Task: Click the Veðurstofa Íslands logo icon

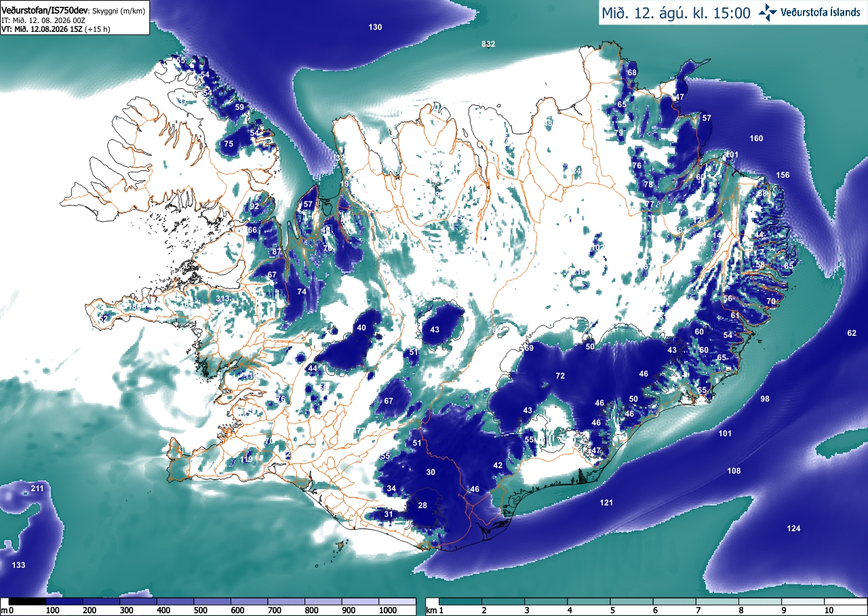Action: point(768,12)
